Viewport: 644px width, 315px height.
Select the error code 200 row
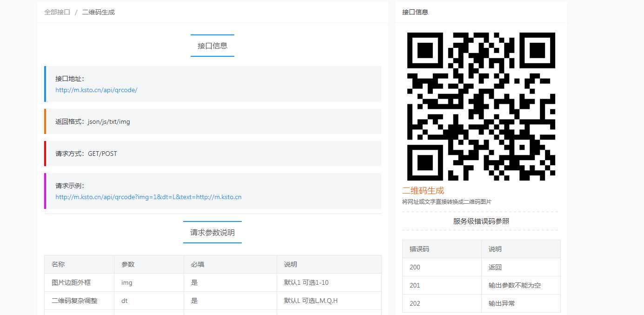481,267
